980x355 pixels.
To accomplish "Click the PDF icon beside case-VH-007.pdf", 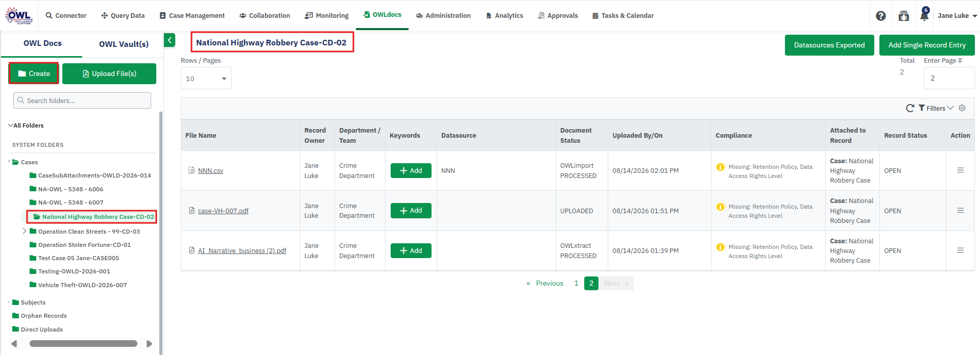I will [x=192, y=211].
